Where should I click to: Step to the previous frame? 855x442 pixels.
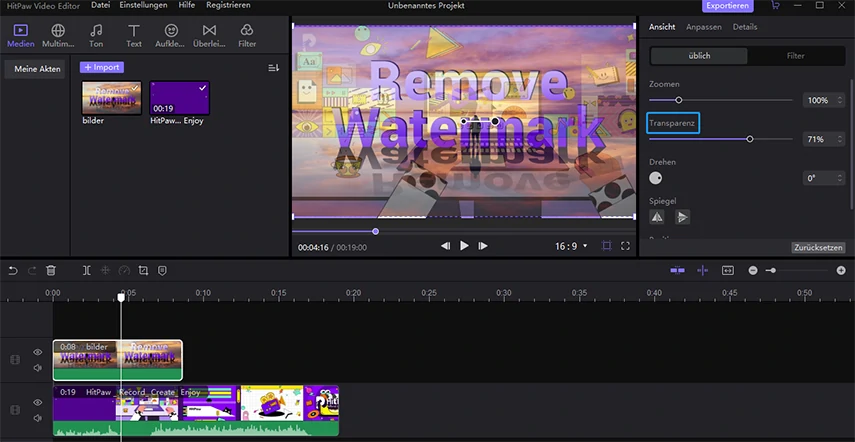coord(445,246)
